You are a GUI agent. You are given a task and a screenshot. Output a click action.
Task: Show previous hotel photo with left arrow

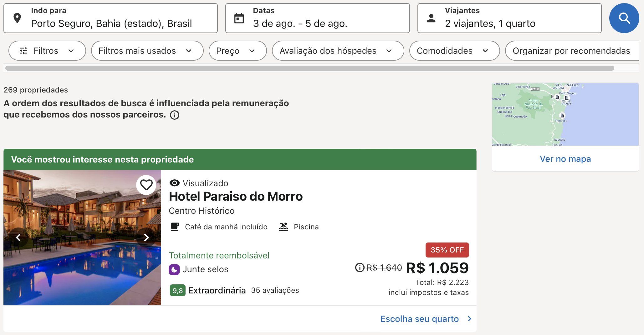coord(18,237)
